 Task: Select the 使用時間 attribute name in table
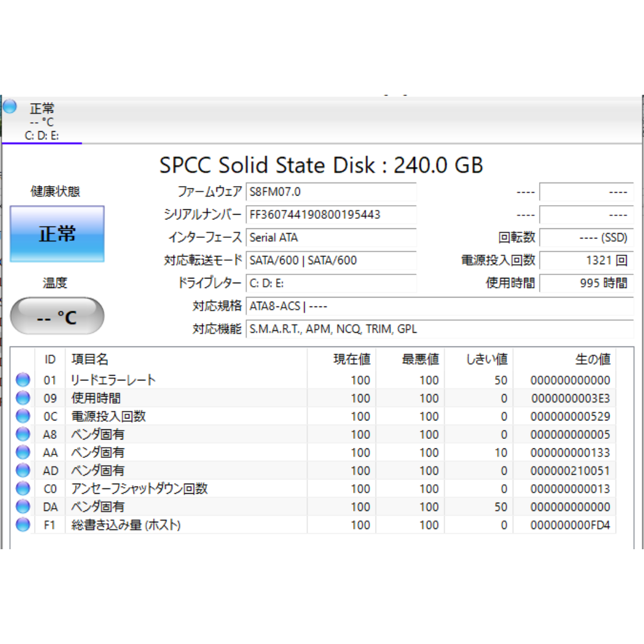(96, 398)
